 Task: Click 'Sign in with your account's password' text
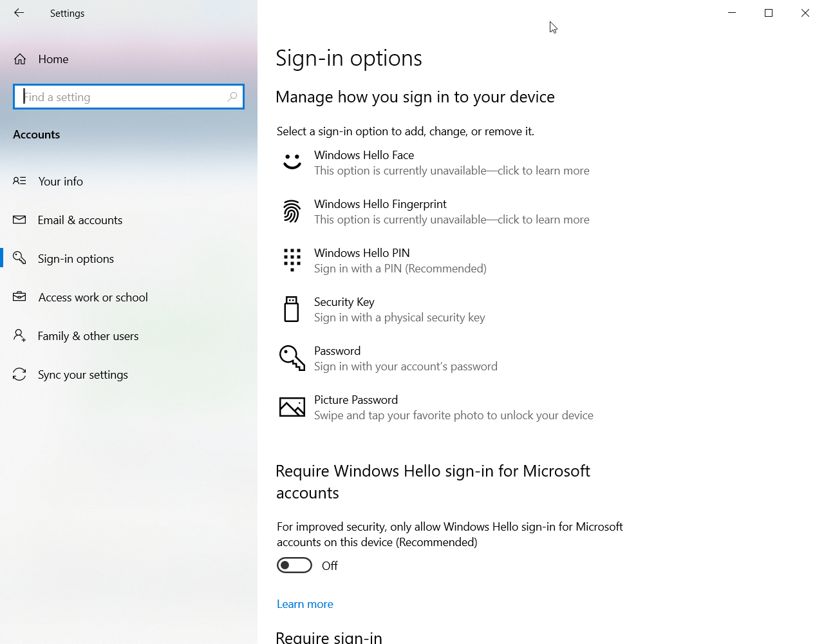(x=406, y=366)
